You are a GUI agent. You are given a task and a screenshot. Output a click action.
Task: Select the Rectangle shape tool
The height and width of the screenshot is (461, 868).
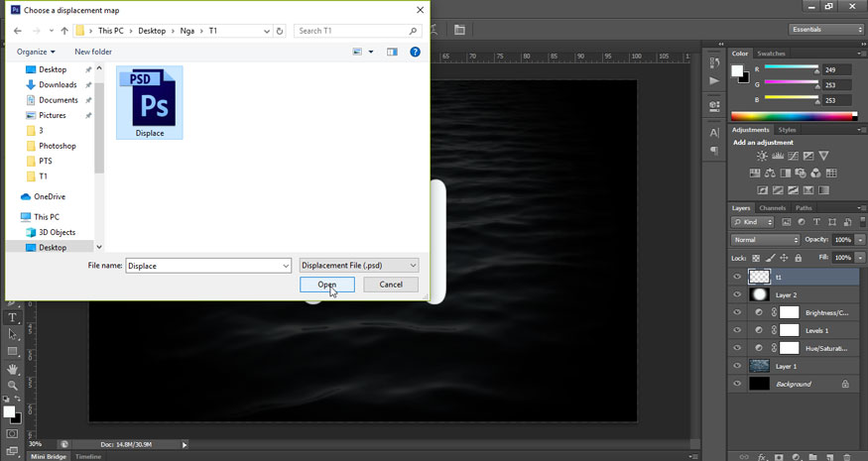(x=12, y=352)
